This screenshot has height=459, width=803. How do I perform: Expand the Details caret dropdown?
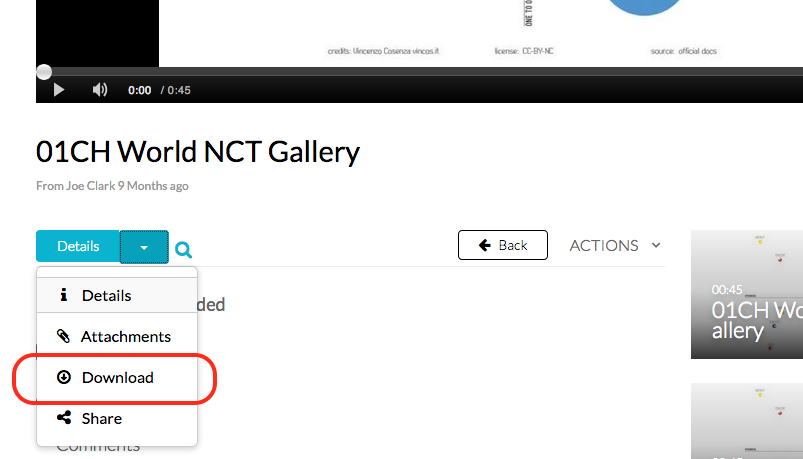pos(144,247)
